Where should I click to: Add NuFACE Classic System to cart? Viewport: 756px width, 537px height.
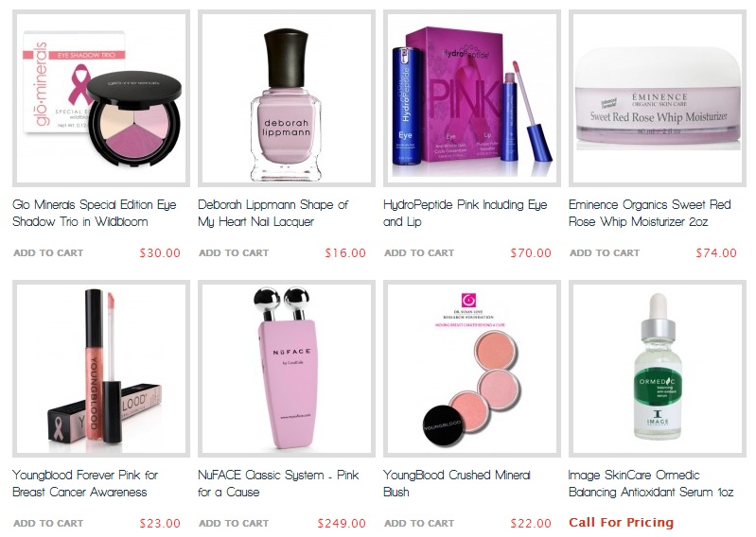234,523
